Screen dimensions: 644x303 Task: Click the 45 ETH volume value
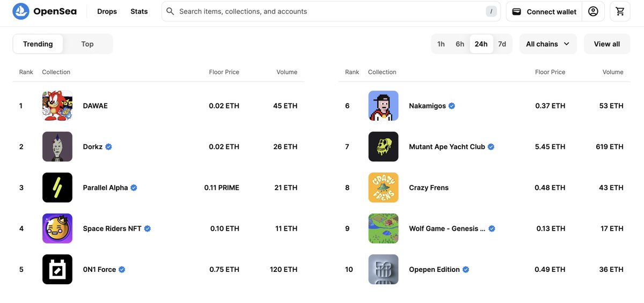click(x=285, y=106)
